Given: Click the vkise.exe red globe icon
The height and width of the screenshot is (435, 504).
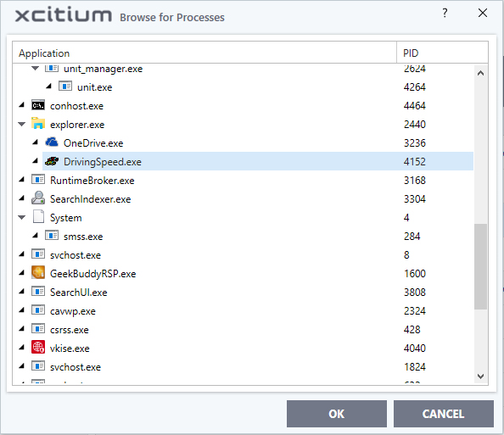Looking at the screenshot, I should pyautogui.click(x=38, y=348).
